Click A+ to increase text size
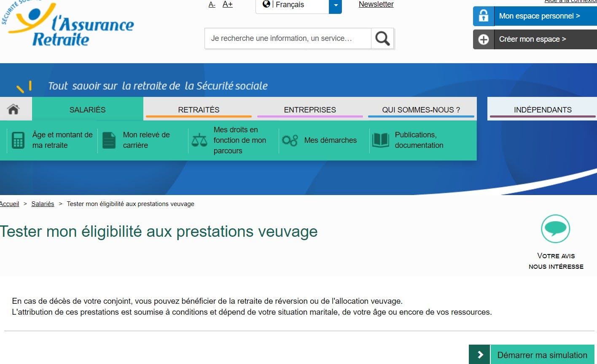The image size is (597, 364). pyautogui.click(x=228, y=4)
